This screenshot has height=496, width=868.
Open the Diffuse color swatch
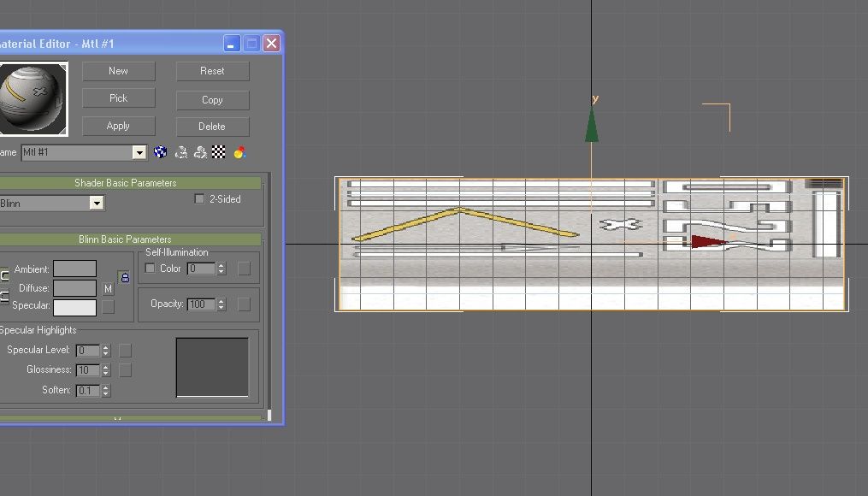pyautogui.click(x=74, y=288)
